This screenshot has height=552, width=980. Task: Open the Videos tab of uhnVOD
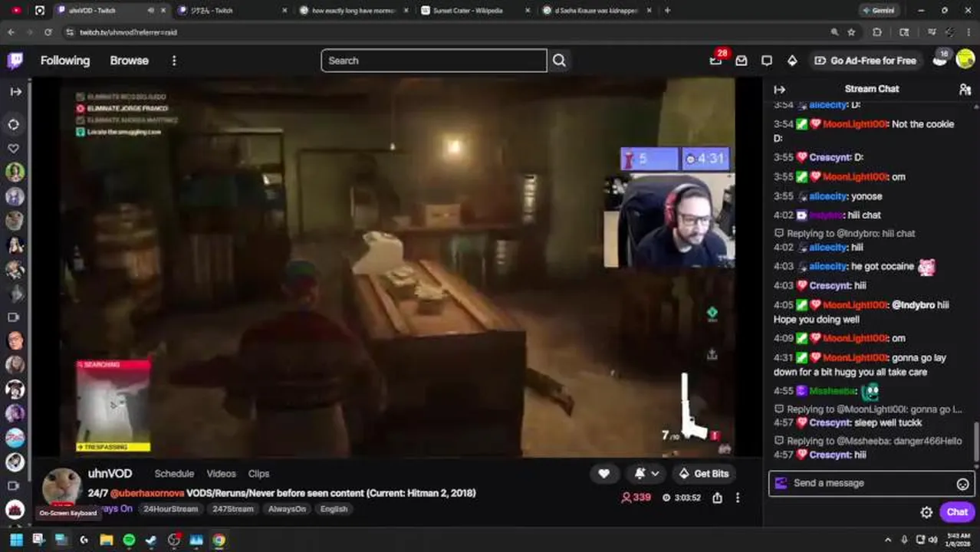(221, 474)
